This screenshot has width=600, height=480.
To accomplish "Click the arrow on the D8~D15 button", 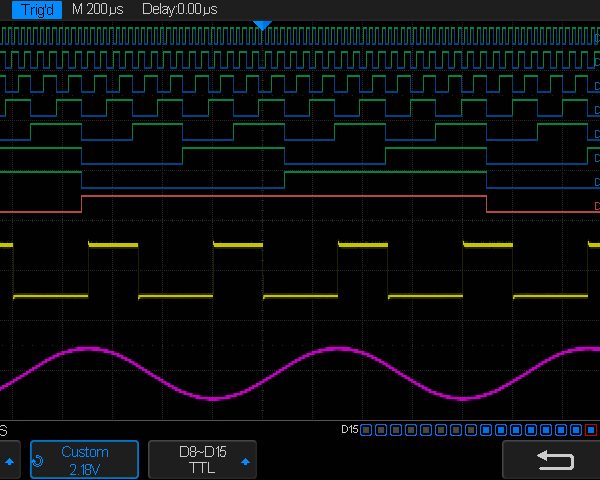I will click(245, 461).
